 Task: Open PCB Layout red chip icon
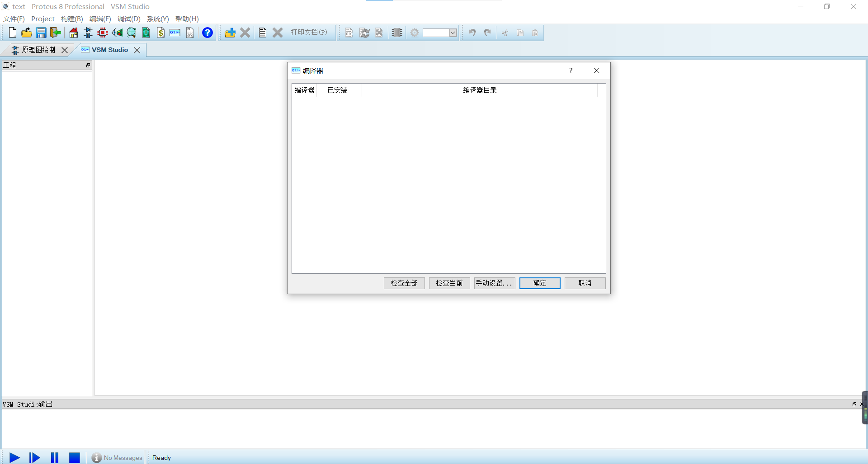pyautogui.click(x=103, y=33)
